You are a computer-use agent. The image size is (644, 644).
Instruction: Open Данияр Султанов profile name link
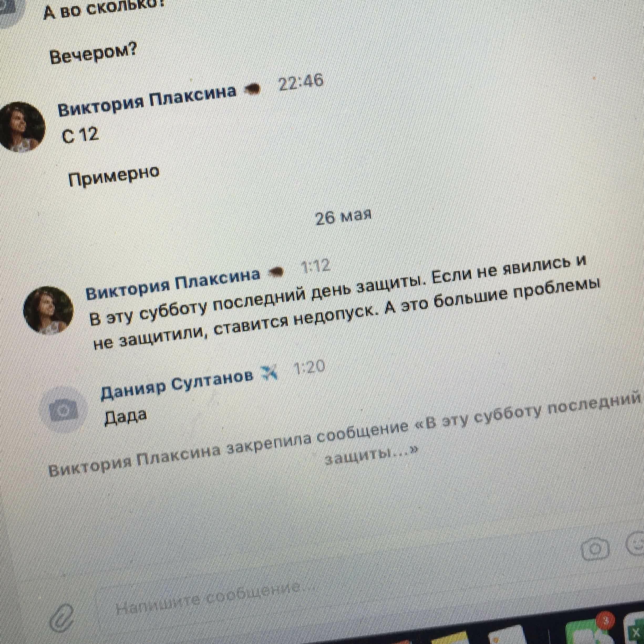(177, 384)
